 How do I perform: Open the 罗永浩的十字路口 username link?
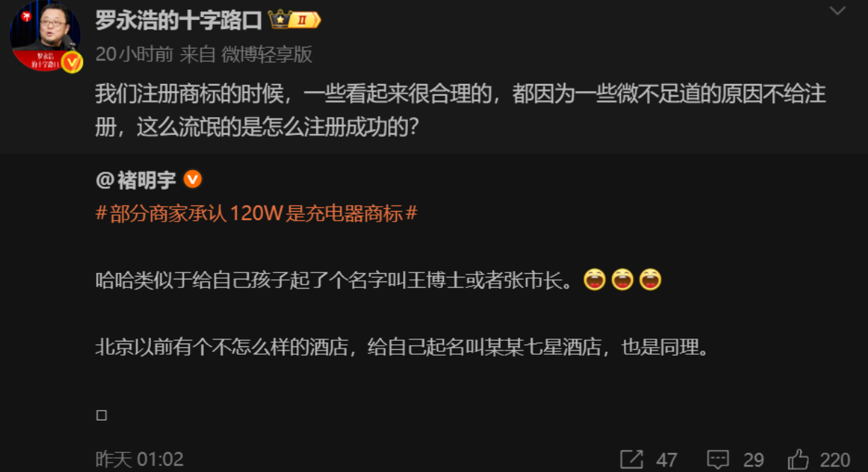[x=179, y=20]
